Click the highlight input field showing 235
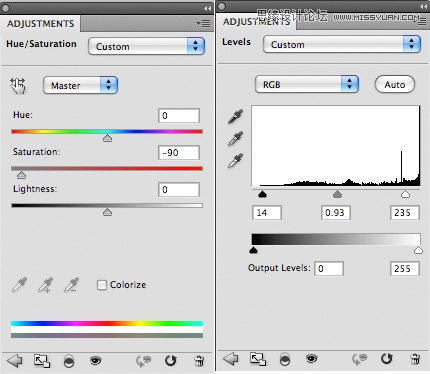Image resolution: width=430 pixels, height=374 pixels. click(405, 212)
